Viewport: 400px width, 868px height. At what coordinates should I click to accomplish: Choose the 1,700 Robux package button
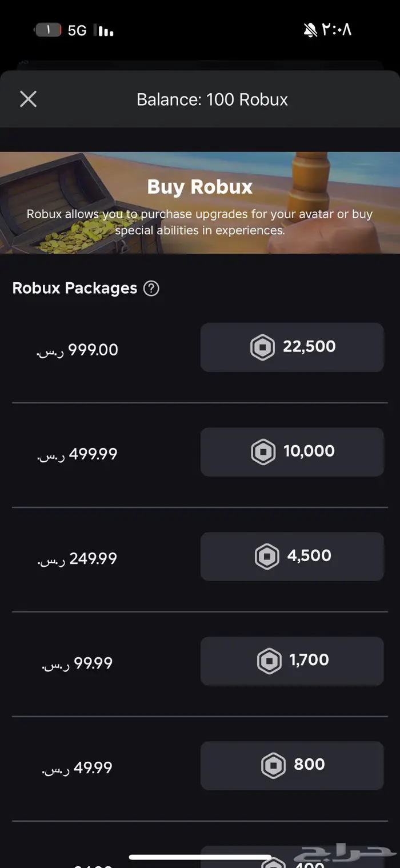tap(292, 661)
